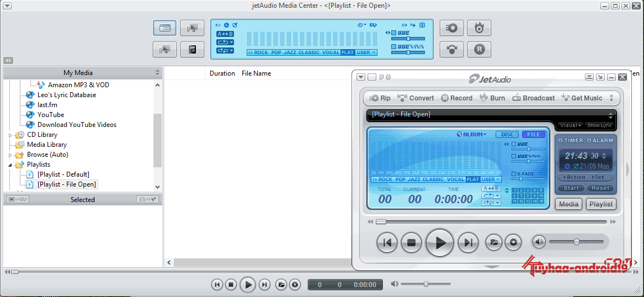Click the seek bar in JetAudio player

(491, 222)
